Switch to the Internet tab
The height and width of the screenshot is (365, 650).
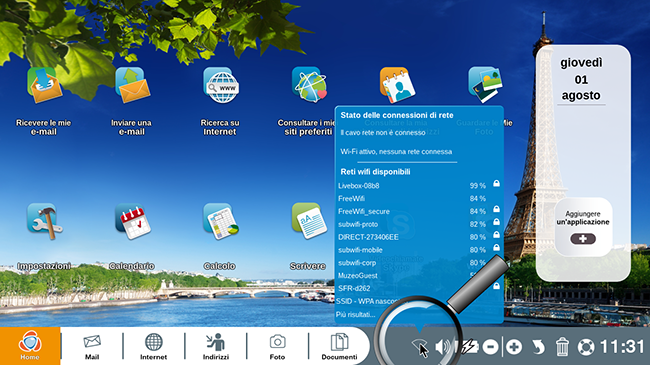[153, 347]
